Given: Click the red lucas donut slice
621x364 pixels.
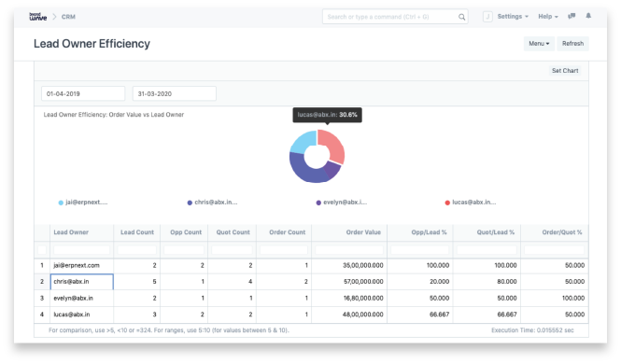Looking at the screenshot, I should tap(334, 146).
